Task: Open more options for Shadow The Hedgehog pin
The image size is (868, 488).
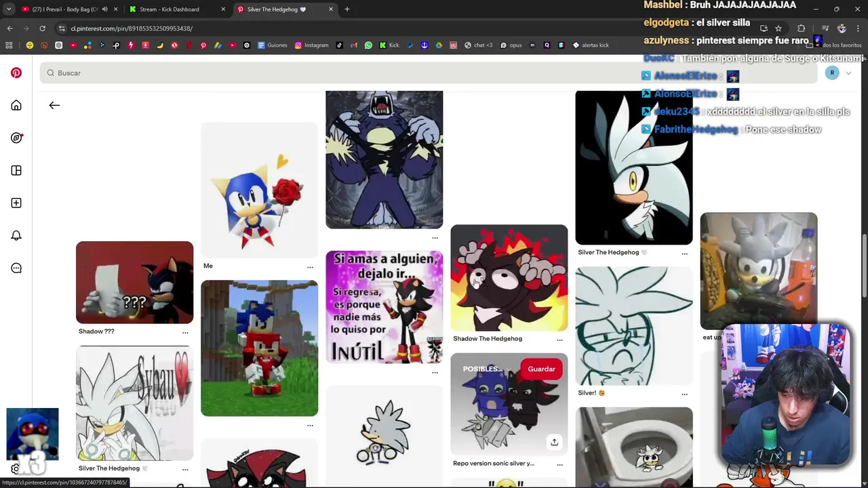Action: [559, 339]
